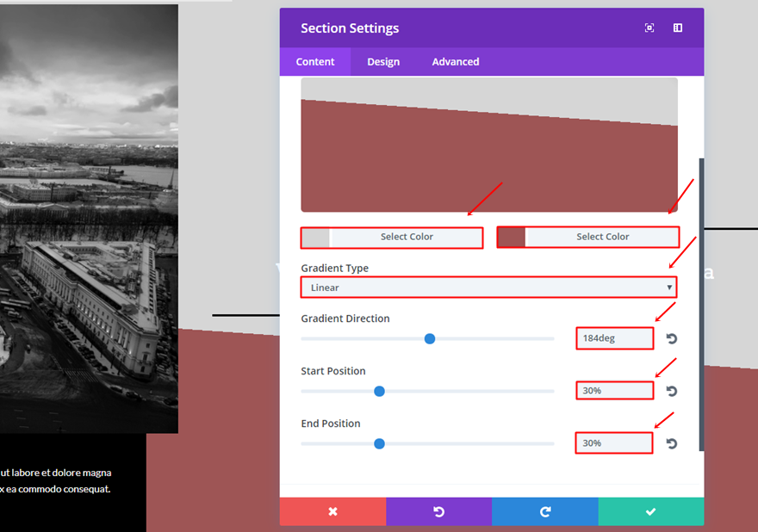Click the gradient preview area
This screenshot has height=532, width=758.
coord(488,145)
